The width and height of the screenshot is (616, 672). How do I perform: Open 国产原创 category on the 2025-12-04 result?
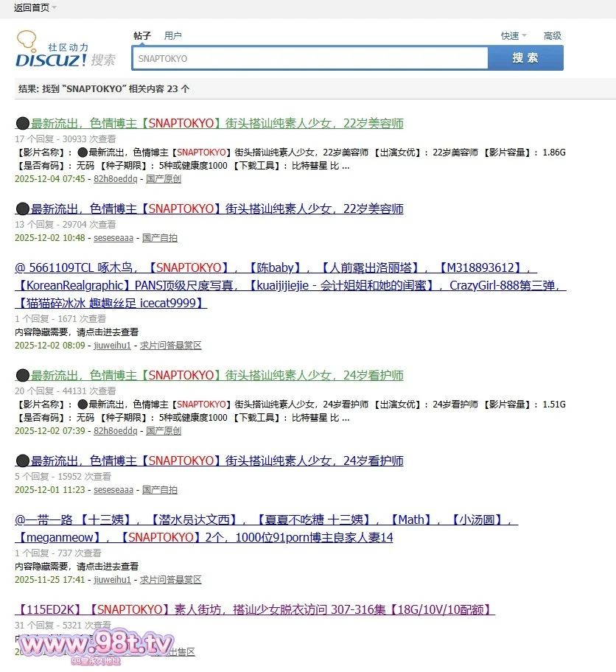163,179
